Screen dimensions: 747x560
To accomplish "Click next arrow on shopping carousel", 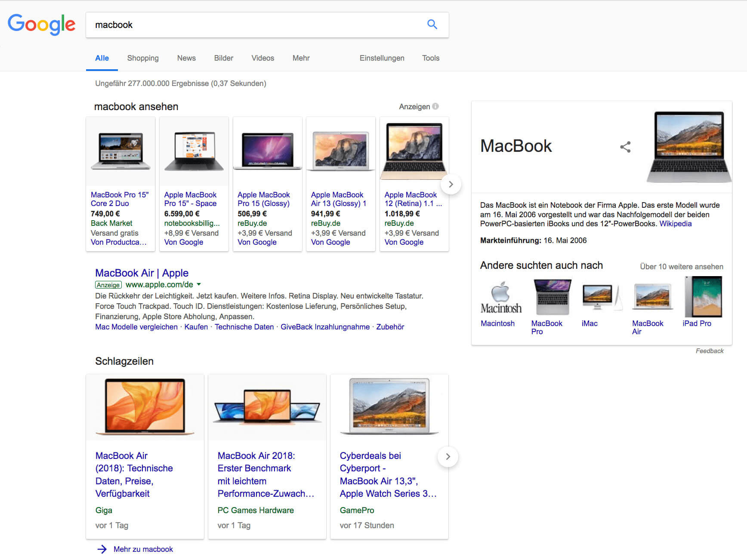I will pos(451,184).
